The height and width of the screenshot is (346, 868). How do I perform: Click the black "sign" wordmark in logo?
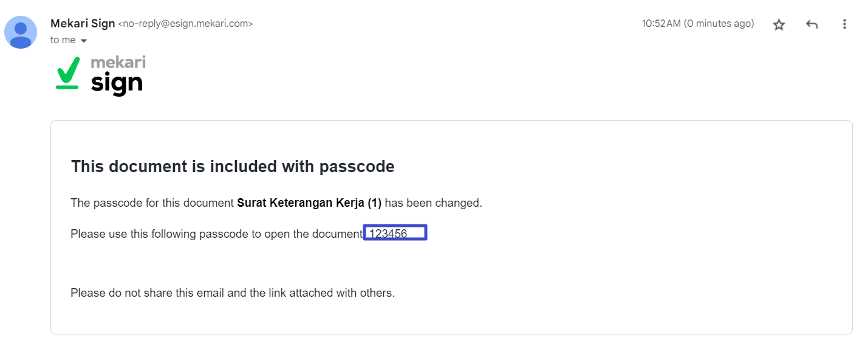pos(117,83)
